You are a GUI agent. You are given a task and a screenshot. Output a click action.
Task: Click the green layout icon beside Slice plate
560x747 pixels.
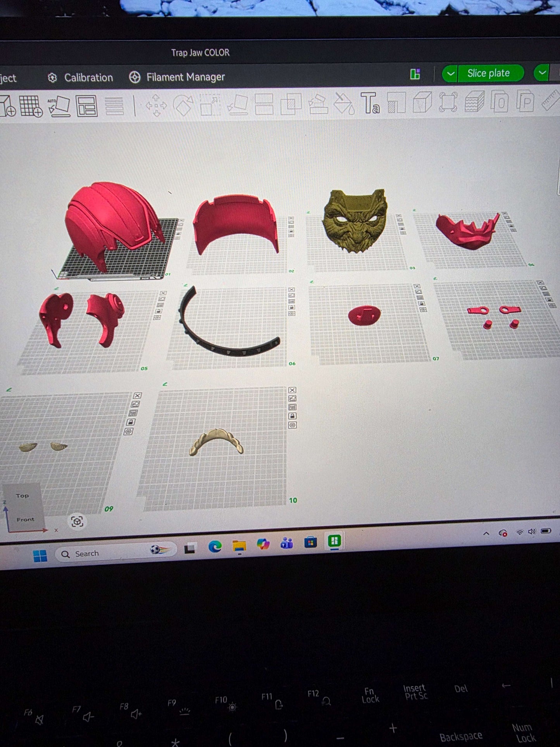click(x=415, y=74)
